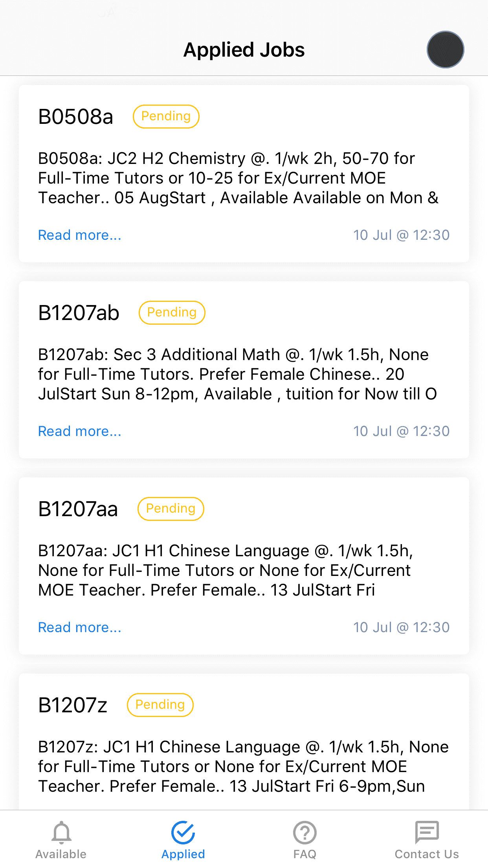Open the B1207ab Sec 3 Additional Math description

[237, 374]
